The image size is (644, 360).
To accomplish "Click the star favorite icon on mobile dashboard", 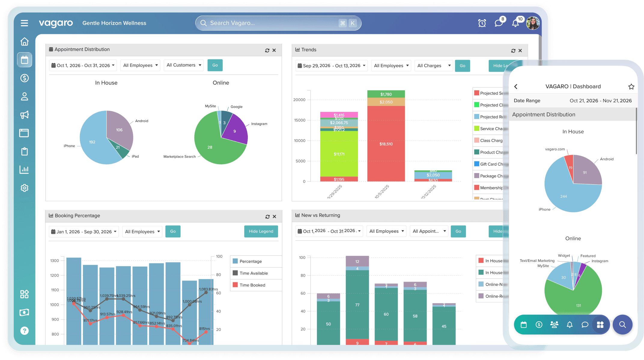I will pyautogui.click(x=631, y=87).
